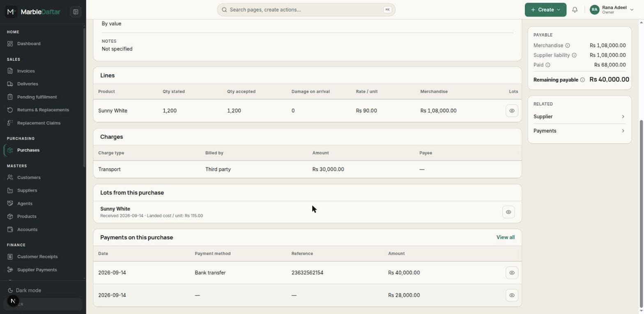View the Rs 28,000.00 payment
This screenshot has height=314, width=644.
512,295
